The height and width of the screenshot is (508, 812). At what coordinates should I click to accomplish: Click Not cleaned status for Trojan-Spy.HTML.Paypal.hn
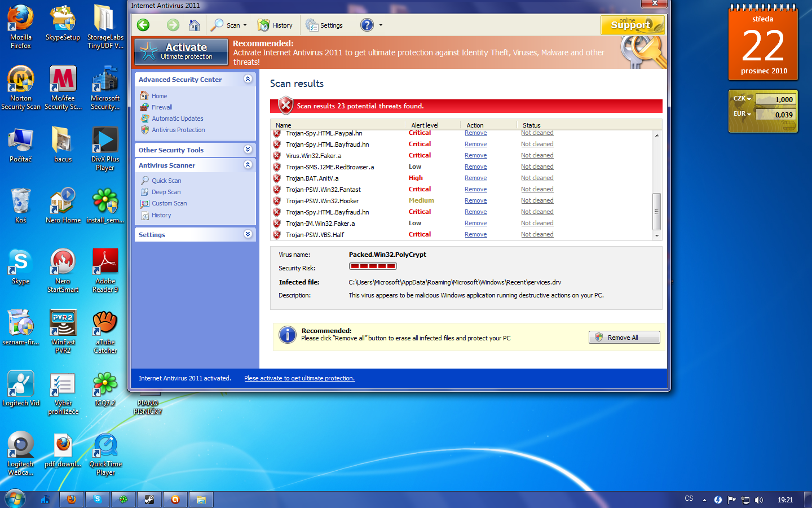(x=537, y=133)
